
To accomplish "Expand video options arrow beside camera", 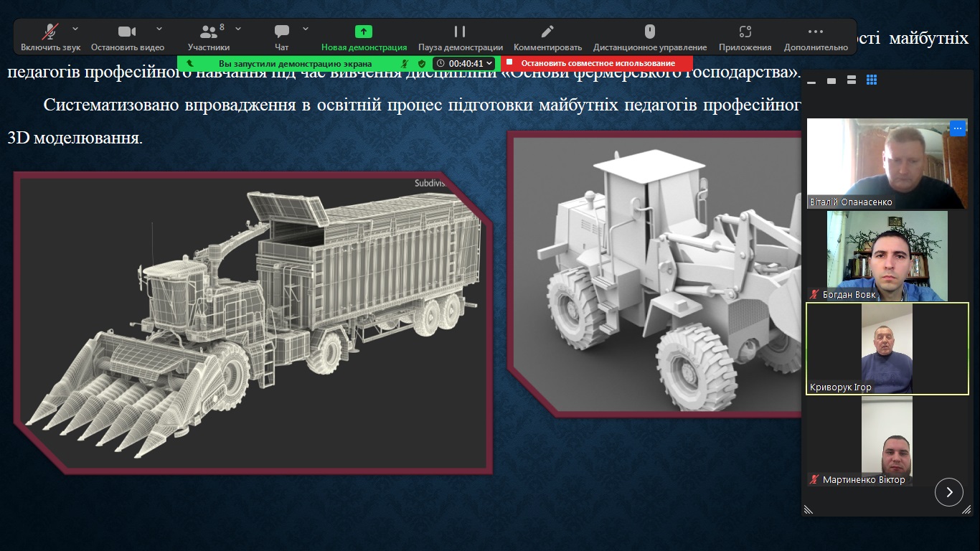I will 159,29.
